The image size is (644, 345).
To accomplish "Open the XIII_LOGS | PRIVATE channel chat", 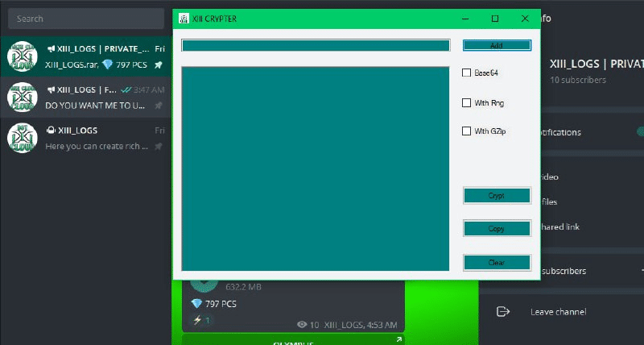I will 86,56.
